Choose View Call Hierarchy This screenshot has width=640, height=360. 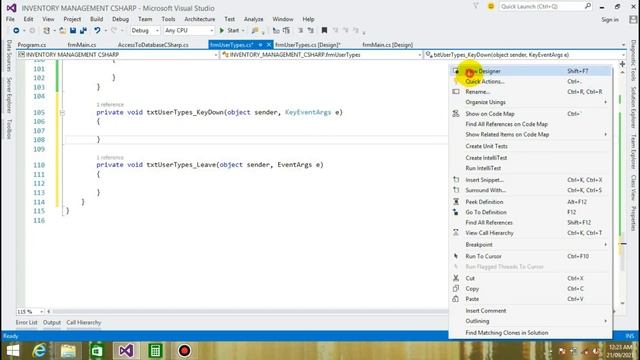coord(530,233)
